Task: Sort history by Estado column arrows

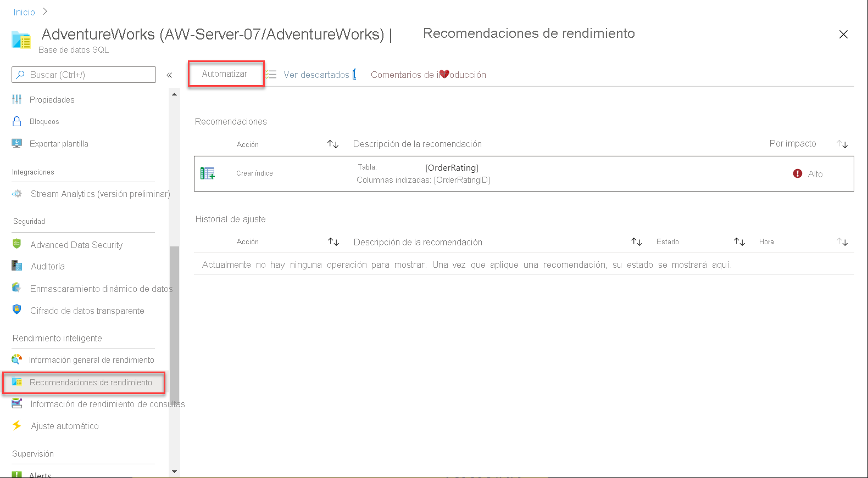Action: coord(739,241)
